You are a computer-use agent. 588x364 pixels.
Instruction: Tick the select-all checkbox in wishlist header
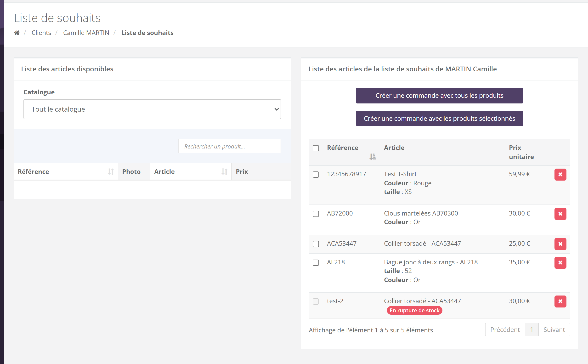(316, 148)
